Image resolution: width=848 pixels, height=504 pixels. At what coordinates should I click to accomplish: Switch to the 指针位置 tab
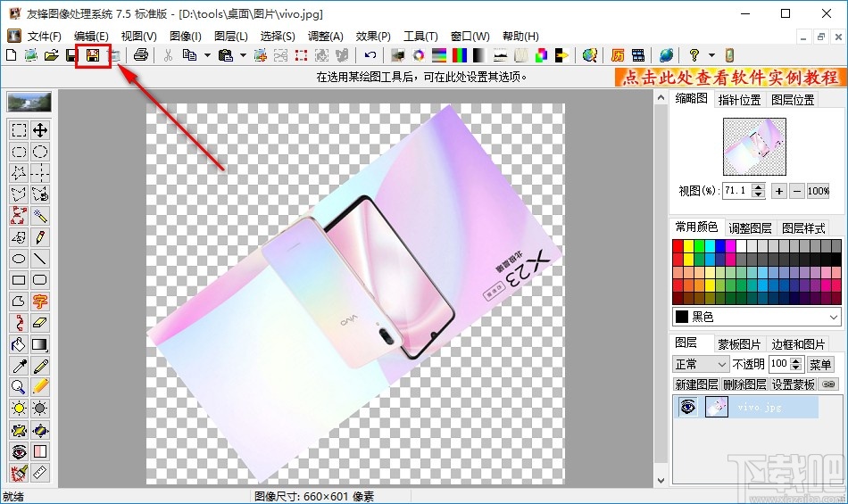tap(739, 100)
